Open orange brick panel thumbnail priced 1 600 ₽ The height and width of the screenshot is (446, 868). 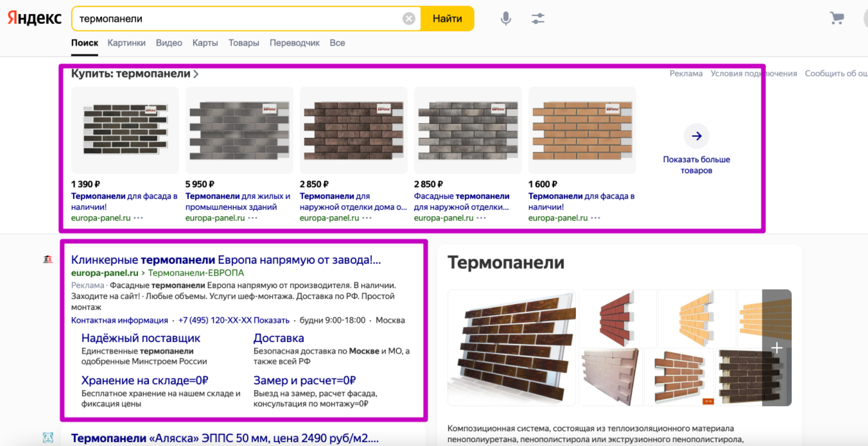(582, 130)
